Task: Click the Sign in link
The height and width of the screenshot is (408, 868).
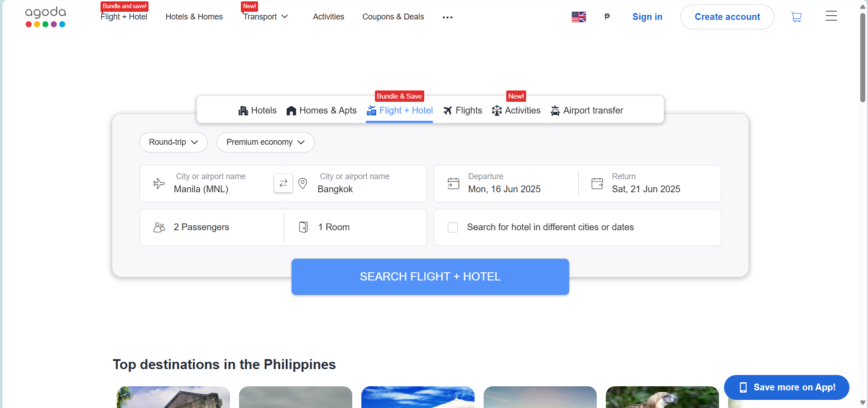Action: tap(647, 17)
